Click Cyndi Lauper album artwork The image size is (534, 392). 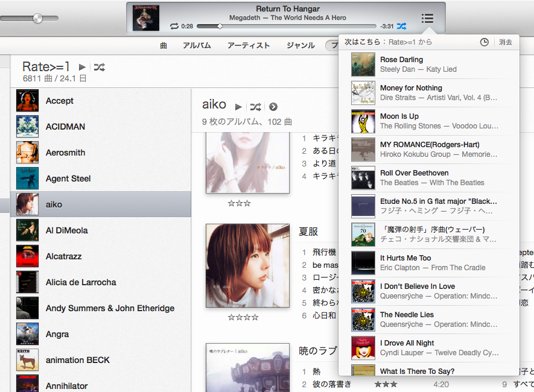click(x=363, y=348)
